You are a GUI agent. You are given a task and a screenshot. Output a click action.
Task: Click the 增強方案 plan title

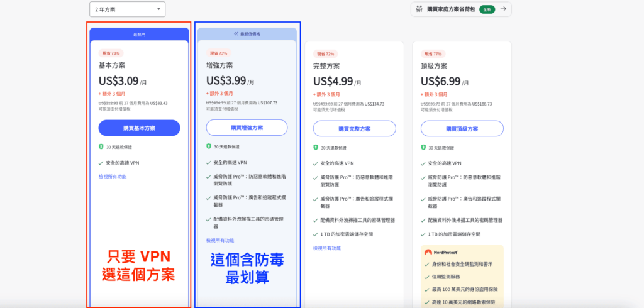219,65
